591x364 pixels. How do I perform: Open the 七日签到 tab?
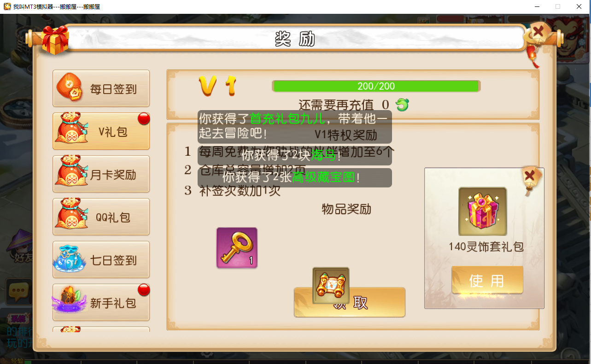coord(101,260)
